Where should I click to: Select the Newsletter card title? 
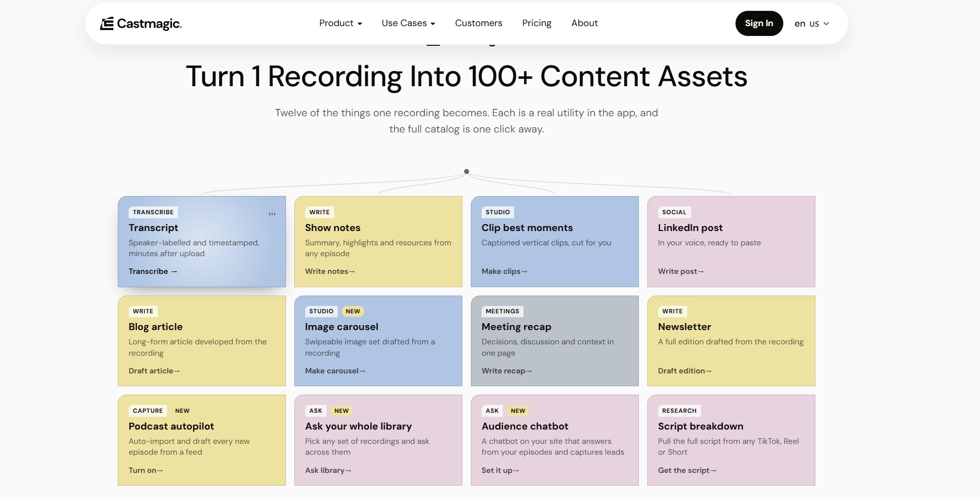click(x=684, y=327)
